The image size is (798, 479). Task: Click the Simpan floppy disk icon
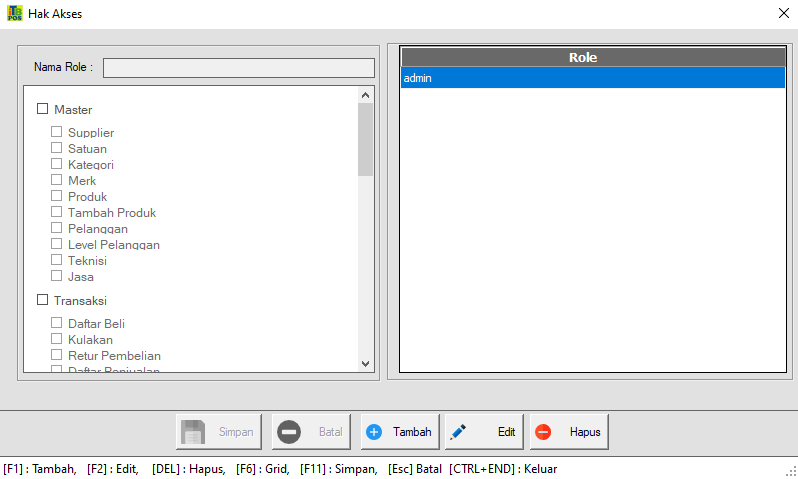(193, 432)
